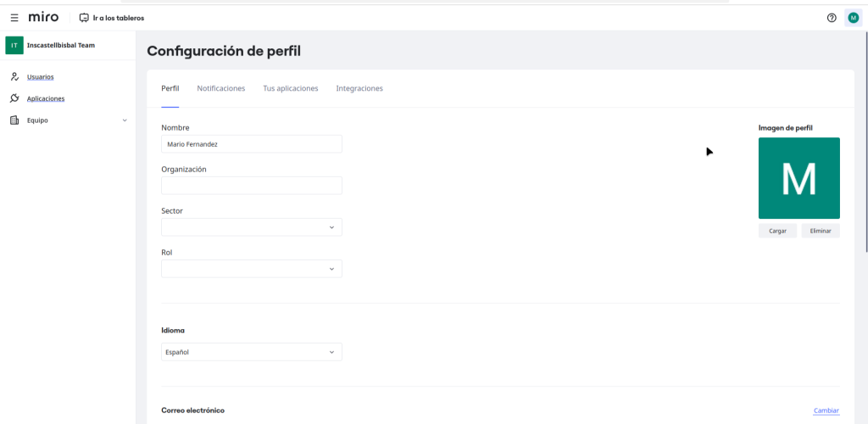
Task: Open the Sector dropdown
Action: pyautogui.click(x=251, y=227)
